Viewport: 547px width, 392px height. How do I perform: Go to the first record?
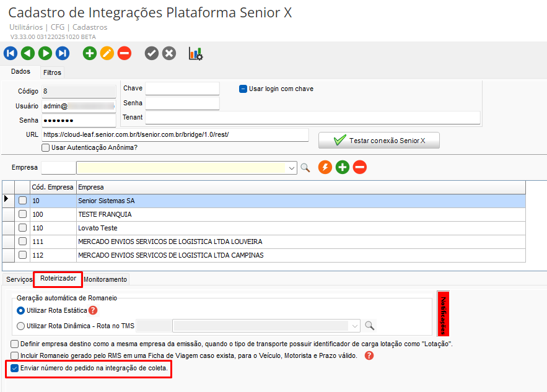click(x=11, y=53)
